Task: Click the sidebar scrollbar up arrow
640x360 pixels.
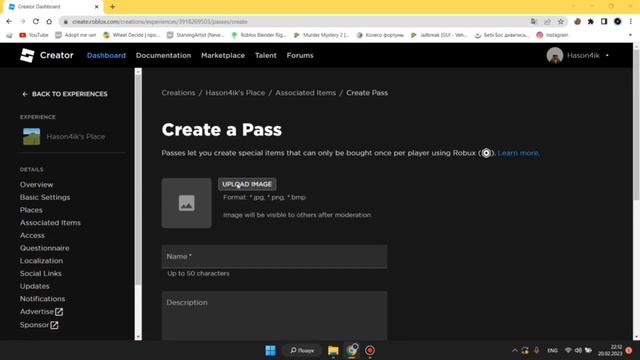Action: click(x=138, y=71)
